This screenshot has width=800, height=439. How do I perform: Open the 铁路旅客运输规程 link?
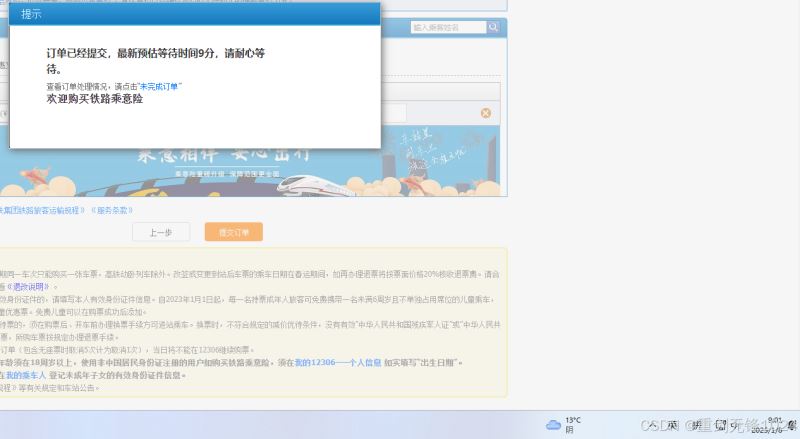[x=41, y=210]
